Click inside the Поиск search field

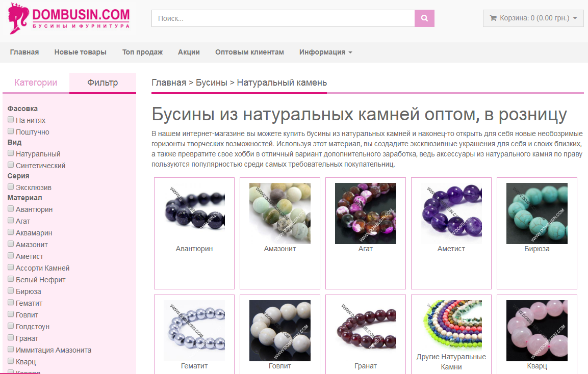pyautogui.click(x=283, y=18)
